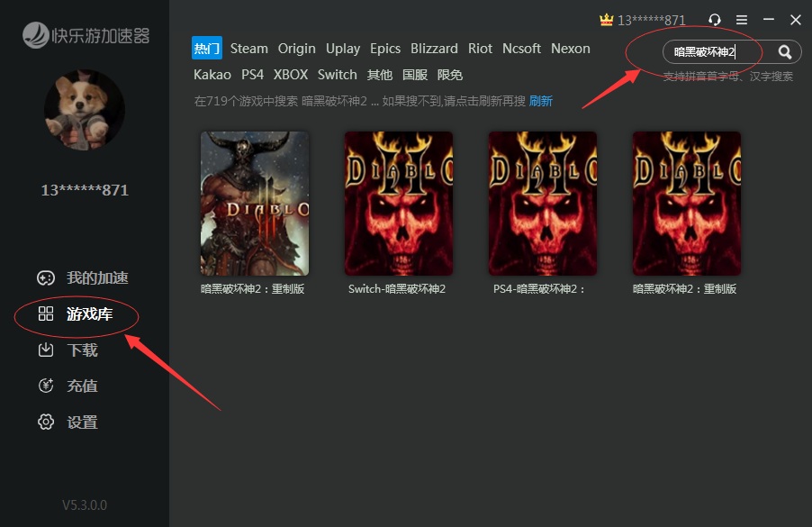
Task: Switch to the Blizzard tab
Action: coord(434,48)
